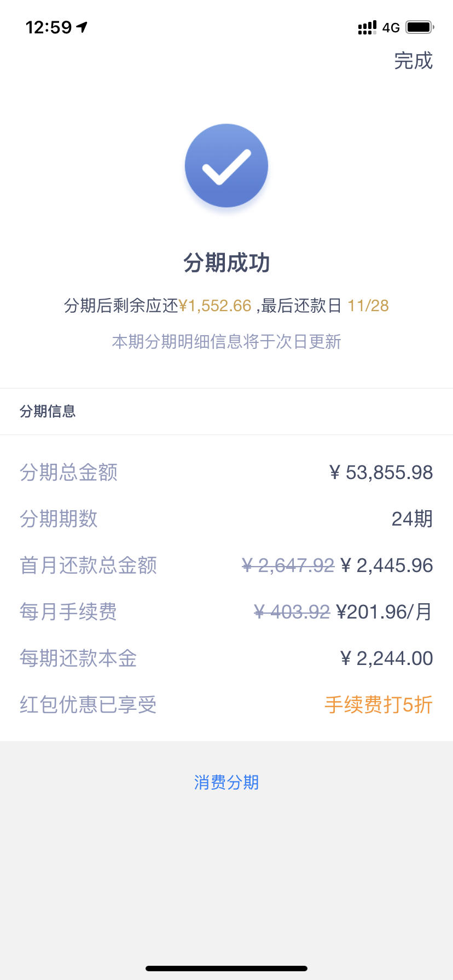This screenshot has height=980, width=453.
Task: Tap the final repayment date 11/28
Action: (x=368, y=306)
